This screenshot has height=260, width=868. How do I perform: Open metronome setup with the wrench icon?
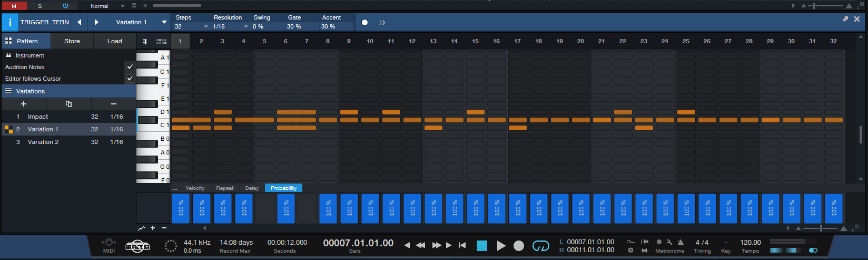pos(669,242)
